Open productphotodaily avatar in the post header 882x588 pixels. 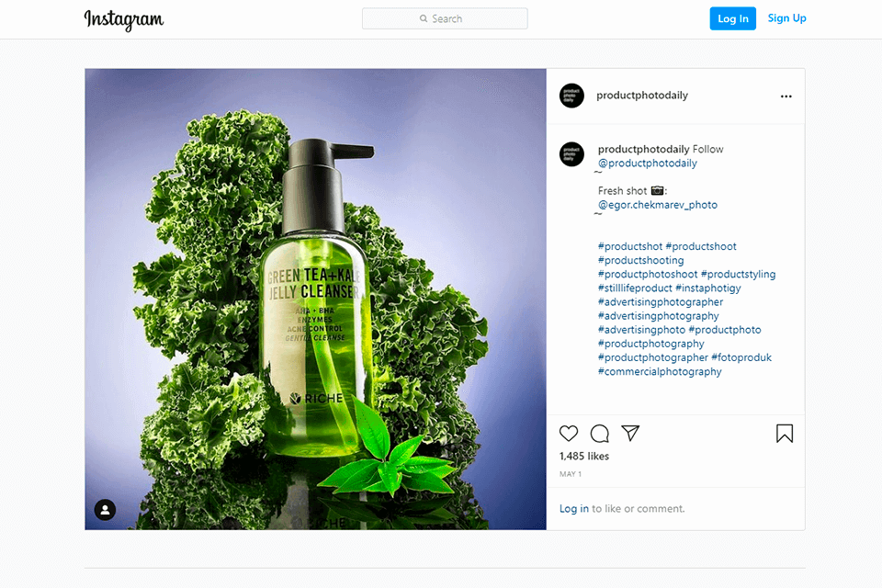[571, 96]
